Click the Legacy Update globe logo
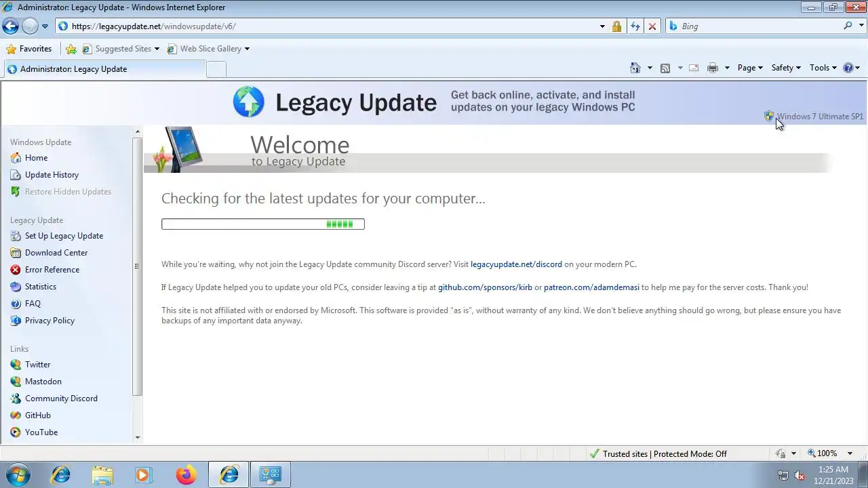 249,102
